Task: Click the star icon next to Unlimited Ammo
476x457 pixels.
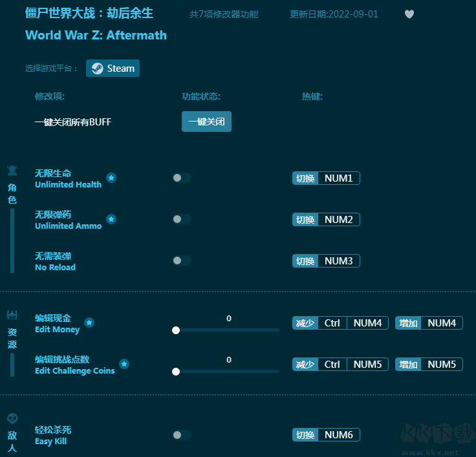Action: [x=111, y=219]
